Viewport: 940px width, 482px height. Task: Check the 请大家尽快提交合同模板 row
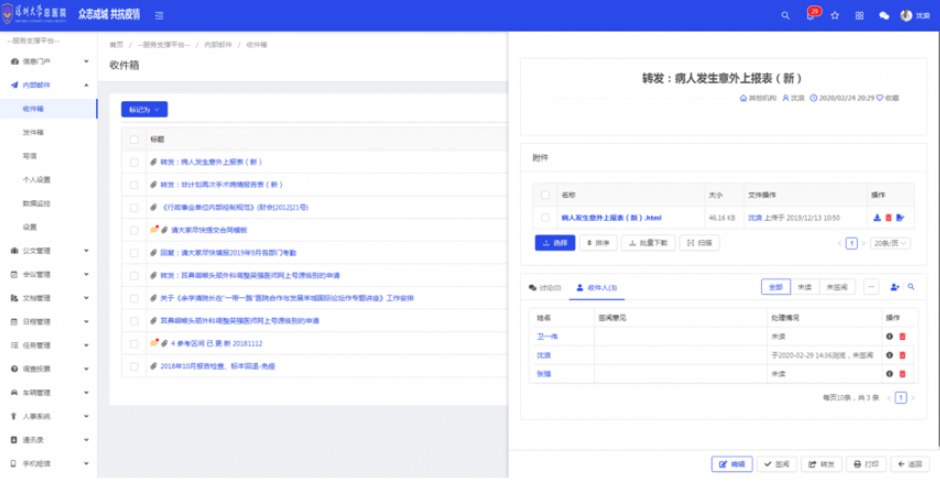click(x=134, y=230)
